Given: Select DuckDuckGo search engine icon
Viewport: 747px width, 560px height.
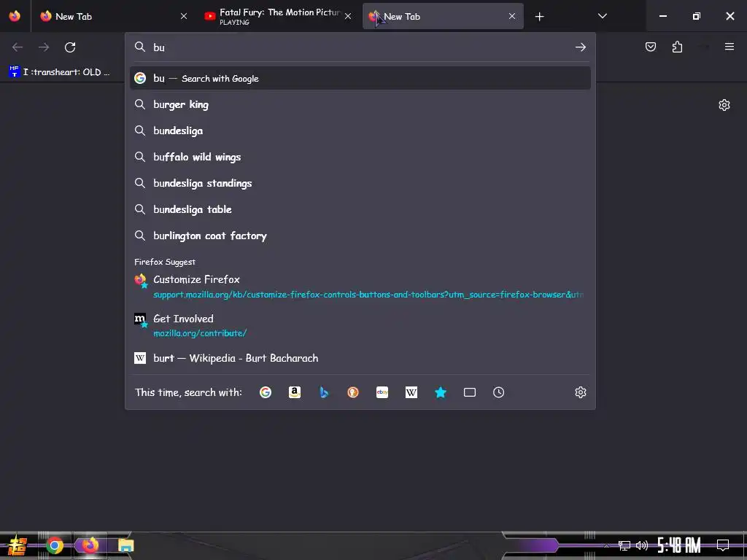Looking at the screenshot, I should click(x=353, y=392).
